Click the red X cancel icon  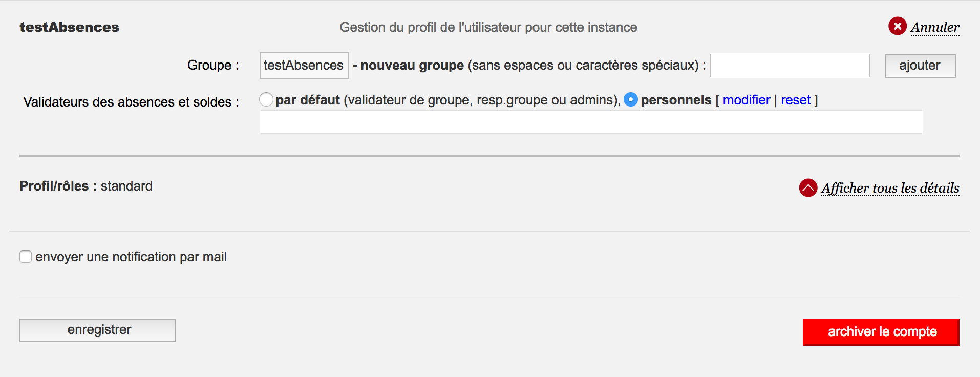click(x=897, y=26)
